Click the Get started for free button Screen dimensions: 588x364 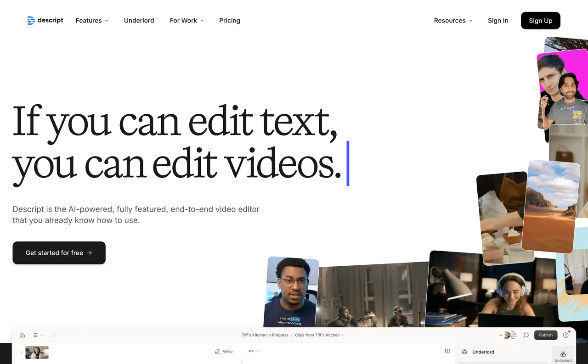click(x=59, y=253)
